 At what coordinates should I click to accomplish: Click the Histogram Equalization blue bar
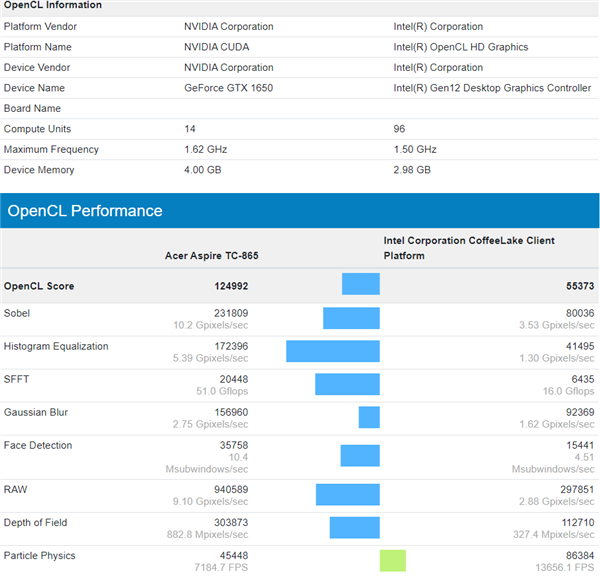[x=333, y=351]
